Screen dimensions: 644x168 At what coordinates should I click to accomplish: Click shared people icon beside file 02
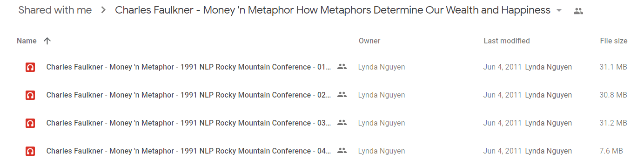tap(342, 95)
